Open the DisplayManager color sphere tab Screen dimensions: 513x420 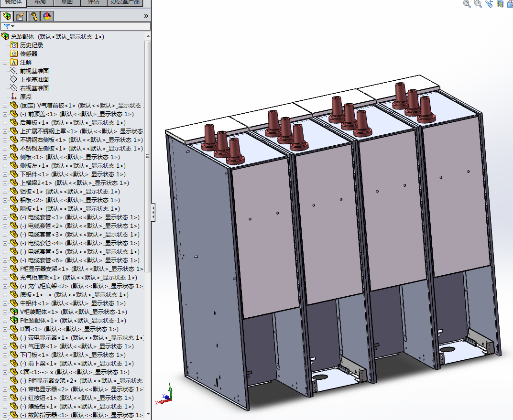(47, 16)
